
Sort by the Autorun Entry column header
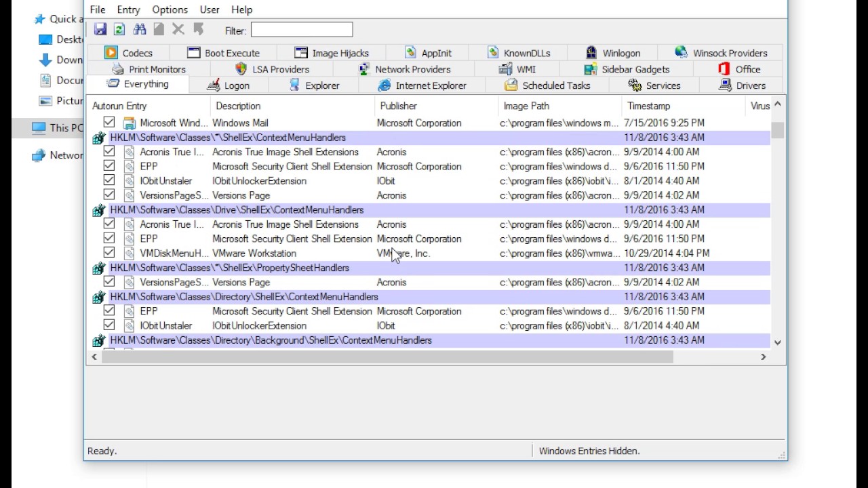[x=149, y=106]
